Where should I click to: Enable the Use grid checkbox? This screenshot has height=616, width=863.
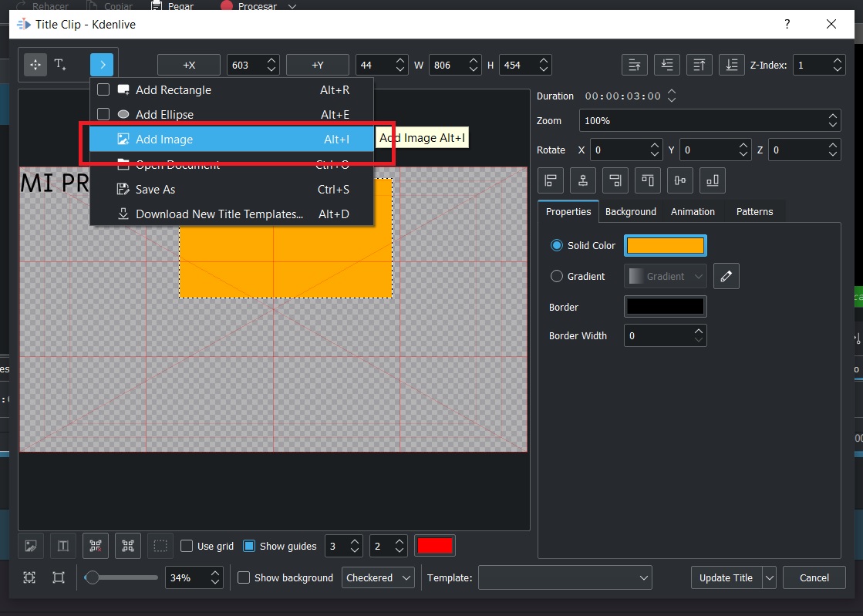tap(187, 546)
